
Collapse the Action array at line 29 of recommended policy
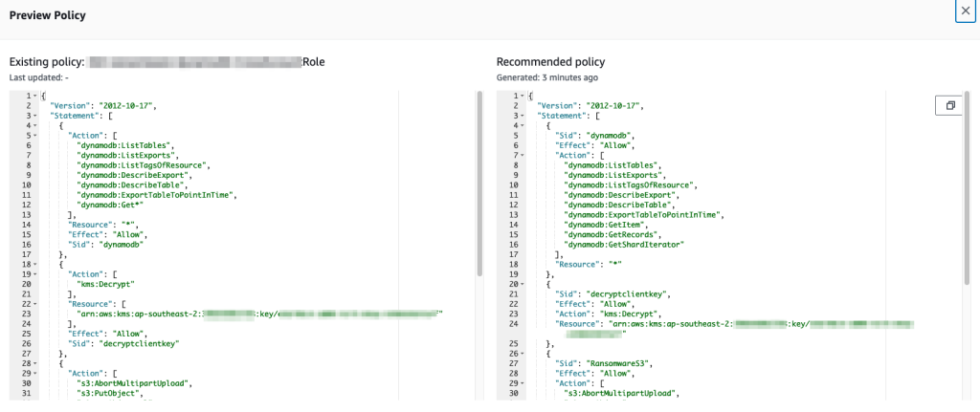point(522,383)
